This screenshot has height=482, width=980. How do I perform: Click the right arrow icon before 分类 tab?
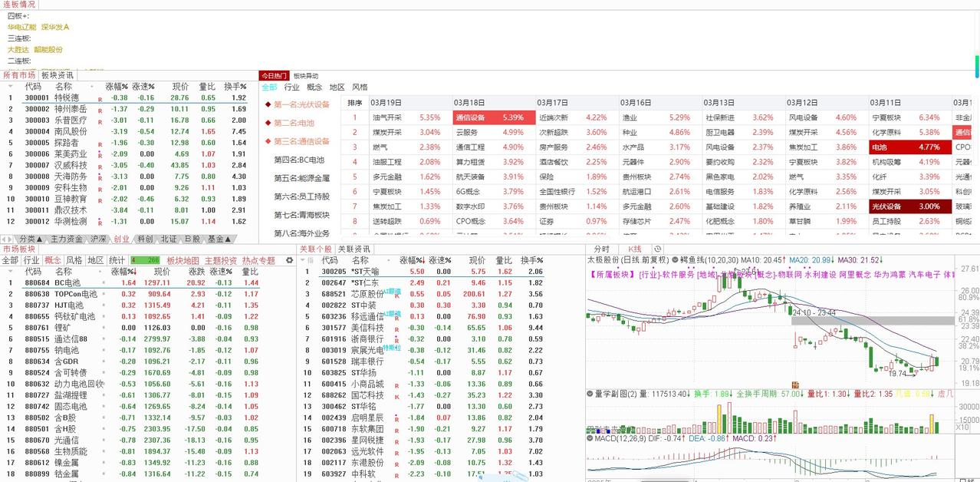coord(10,239)
